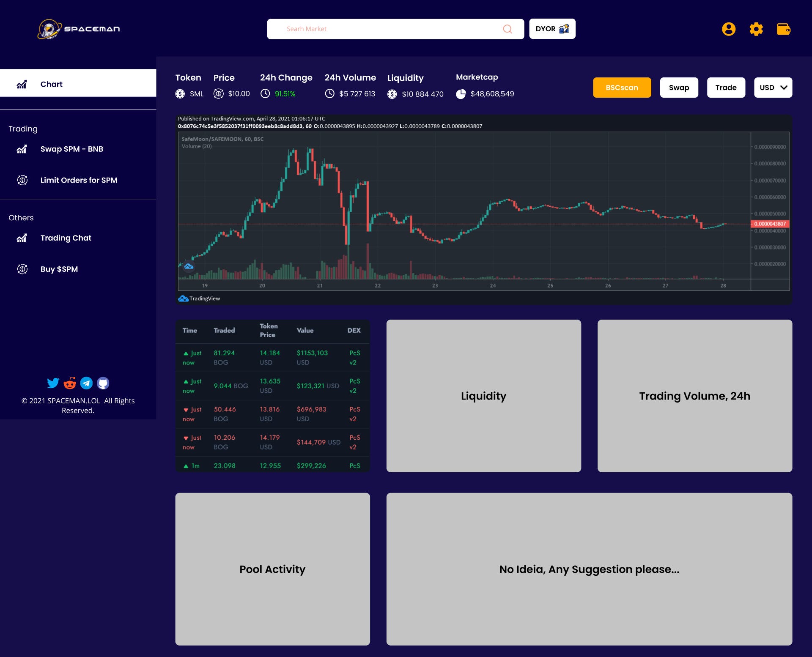The image size is (812, 657).
Task: Click the Buy $SPM coin icon
Action: click(x=22, y=269)
